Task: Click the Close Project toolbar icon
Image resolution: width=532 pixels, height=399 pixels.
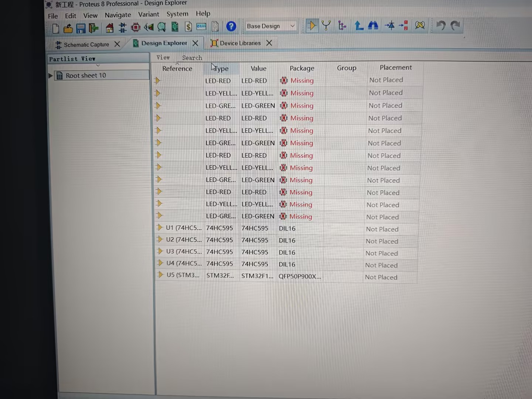Action: (93, 28)
